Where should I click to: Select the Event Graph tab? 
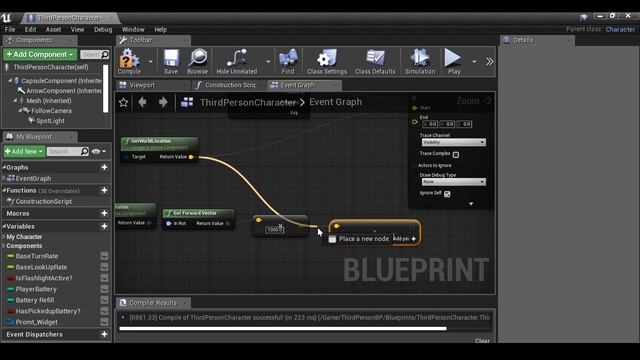click(x=304, y=85)
